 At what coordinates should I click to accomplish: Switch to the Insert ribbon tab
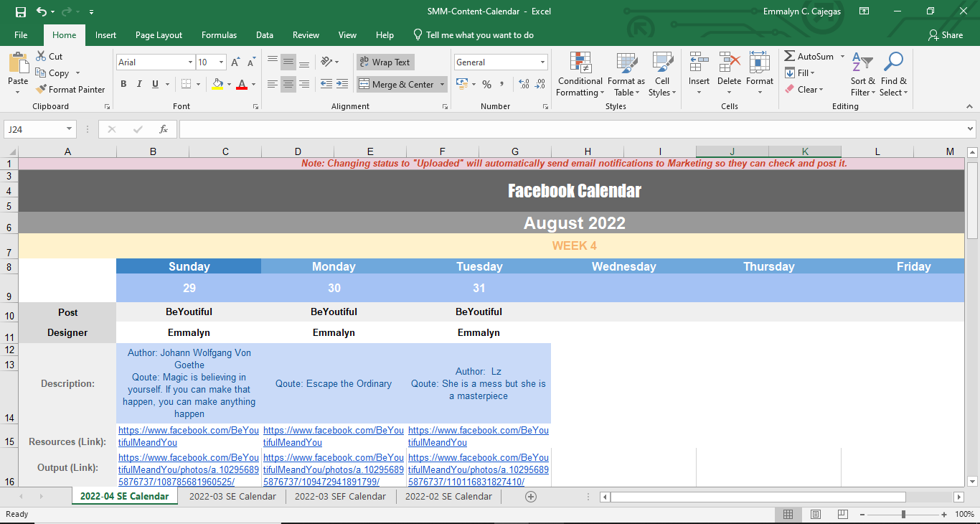click(105, 34)
